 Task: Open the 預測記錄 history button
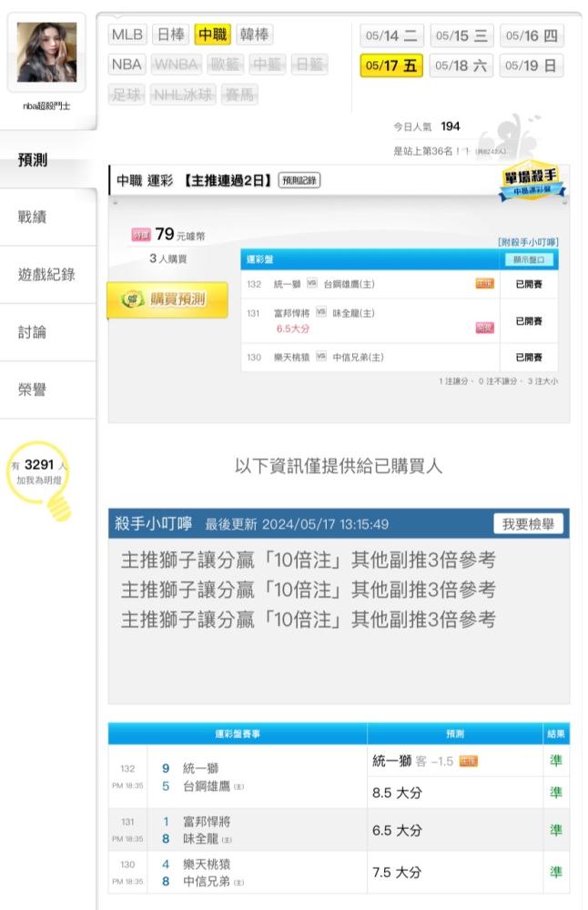coord(299,180)
